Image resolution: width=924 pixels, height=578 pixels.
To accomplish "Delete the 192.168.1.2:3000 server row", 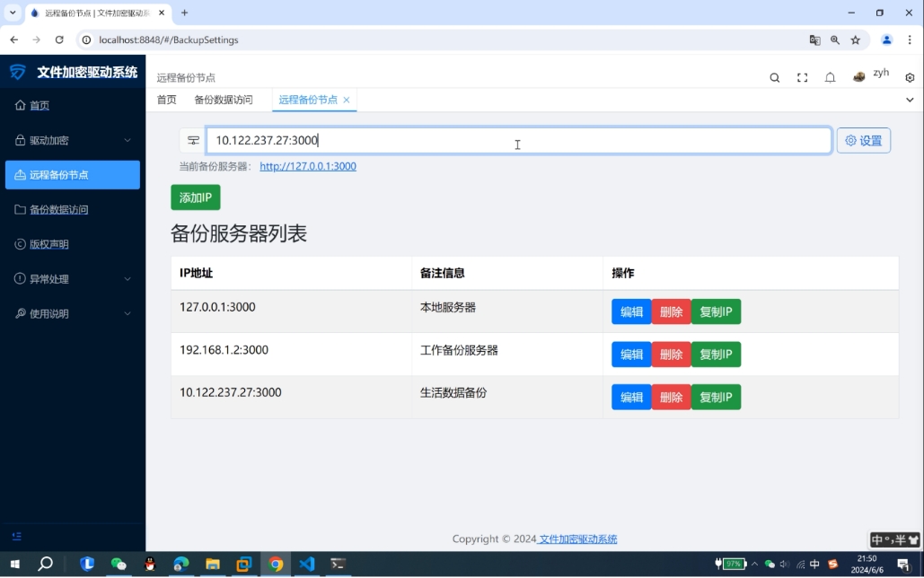I will point(671,355).
